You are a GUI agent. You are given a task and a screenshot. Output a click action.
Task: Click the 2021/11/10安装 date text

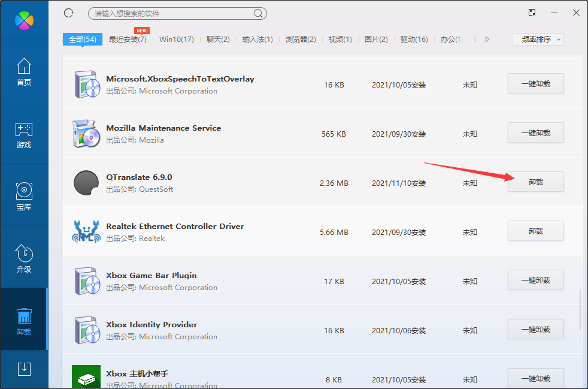coord(399,183)
